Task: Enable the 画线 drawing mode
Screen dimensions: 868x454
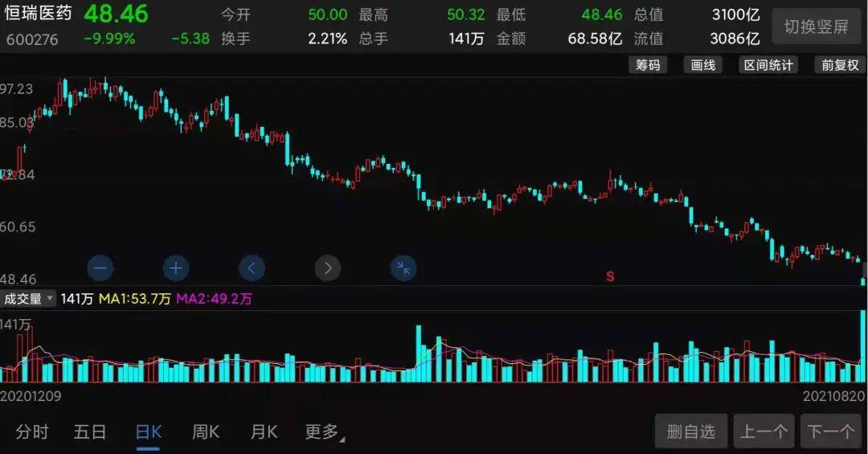Action: pyautogui.click(x=703, y=65)
